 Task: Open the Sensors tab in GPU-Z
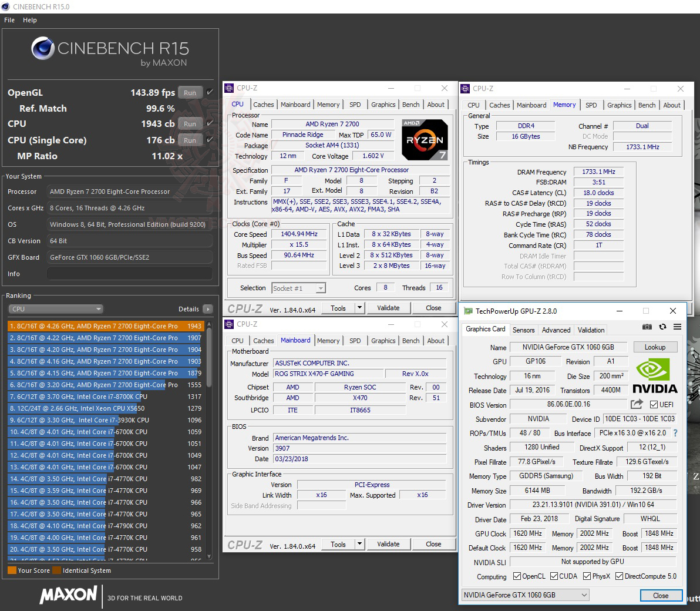click(x=523, y=330)
